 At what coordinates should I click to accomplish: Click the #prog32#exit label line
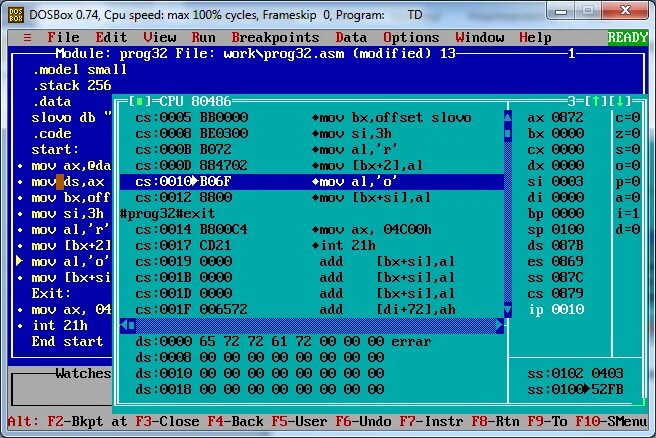pos(167,213)
